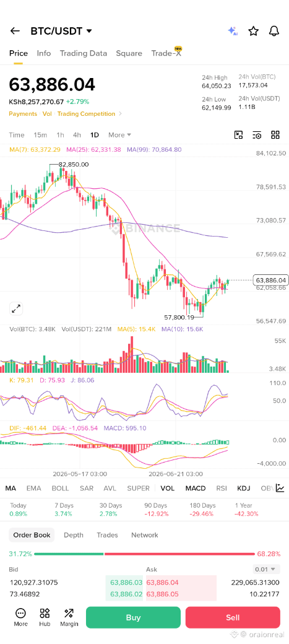
Task: Open Margin trading icon
Action: tap(69, 617)
